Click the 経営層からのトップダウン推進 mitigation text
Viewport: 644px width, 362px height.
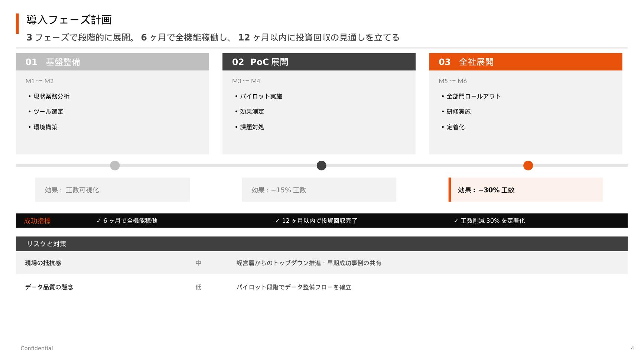click(309, 263)
